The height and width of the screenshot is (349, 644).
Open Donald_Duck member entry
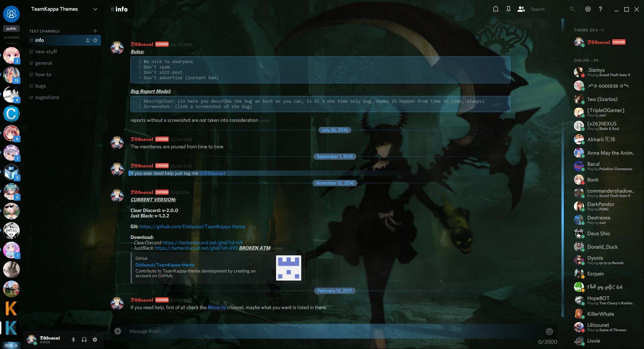click(604, 247)
